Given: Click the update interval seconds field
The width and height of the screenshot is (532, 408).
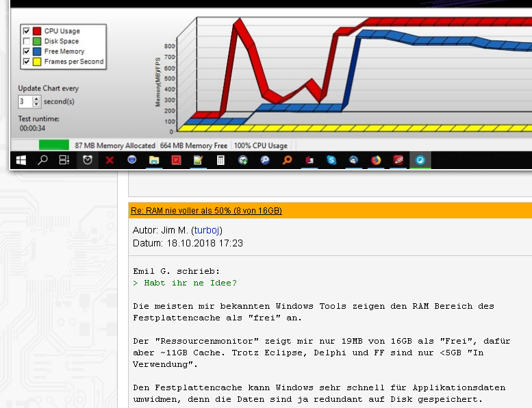Looking at the screenshot, I should pyautogui.click(x=26, y=101).
